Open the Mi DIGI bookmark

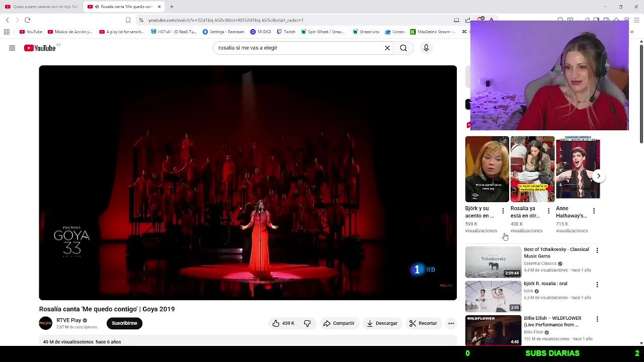(261, 32)
